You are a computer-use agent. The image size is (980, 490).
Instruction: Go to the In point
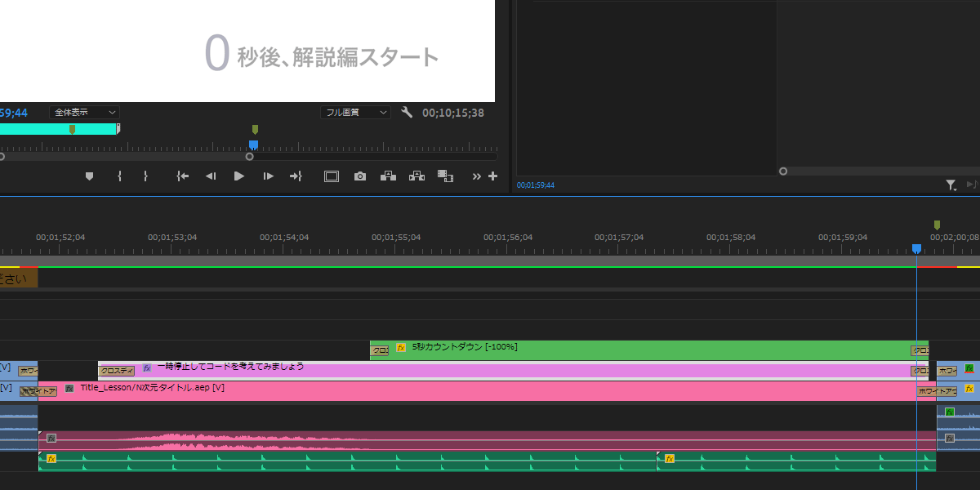click(183, 176)
